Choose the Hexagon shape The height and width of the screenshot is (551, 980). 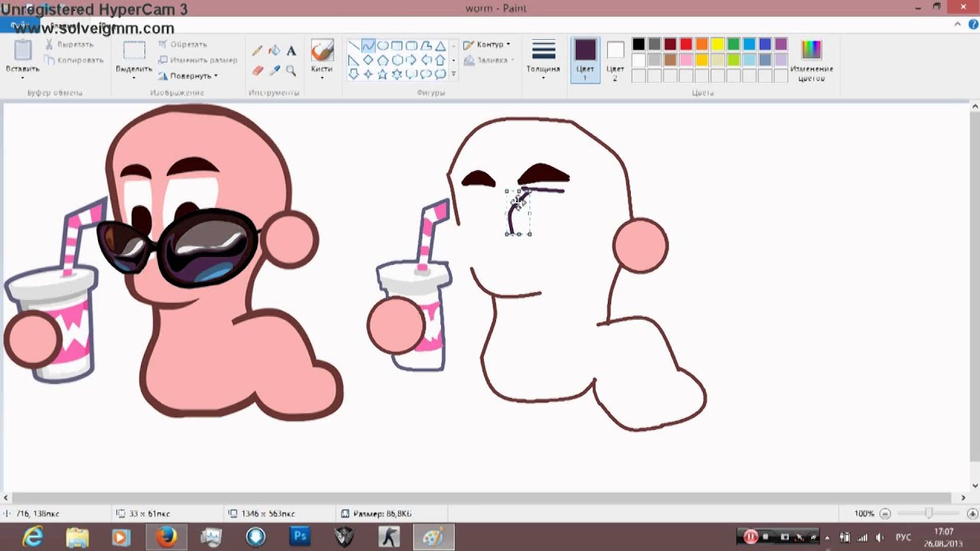(397, 60)
